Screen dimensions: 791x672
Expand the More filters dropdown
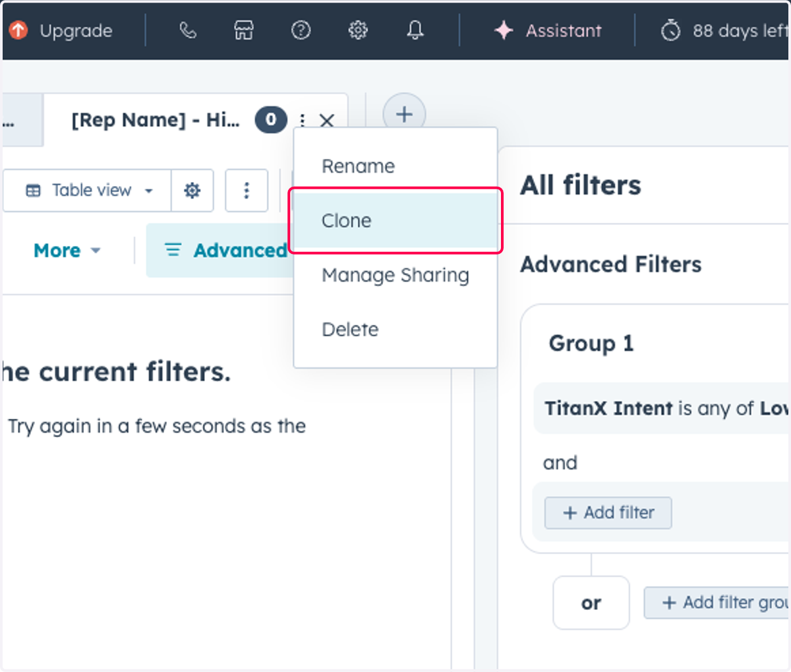coord(67,251)
